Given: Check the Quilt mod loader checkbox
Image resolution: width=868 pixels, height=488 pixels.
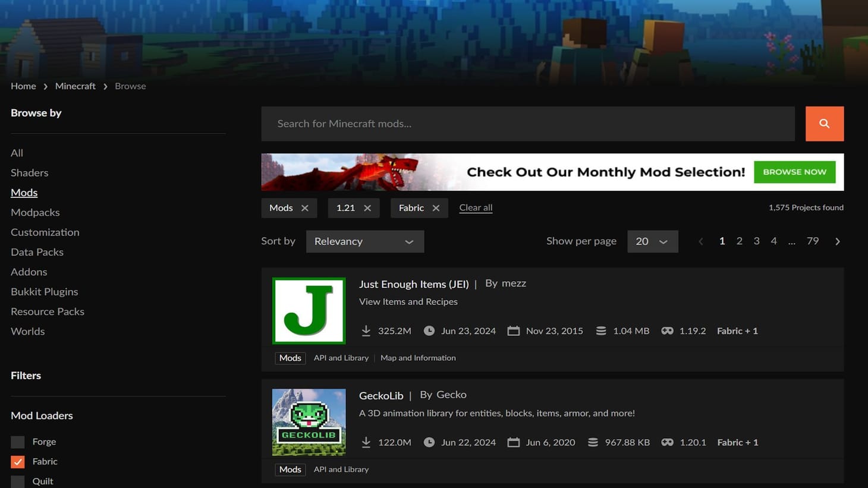Looking at the screenshot, I should 17,481.
